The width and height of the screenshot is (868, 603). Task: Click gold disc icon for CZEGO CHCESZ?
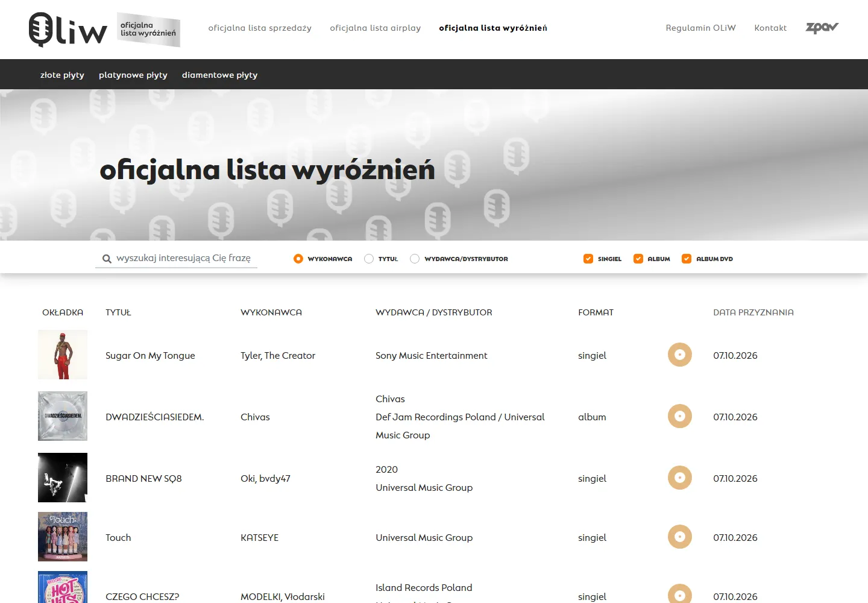coord(680,594)
